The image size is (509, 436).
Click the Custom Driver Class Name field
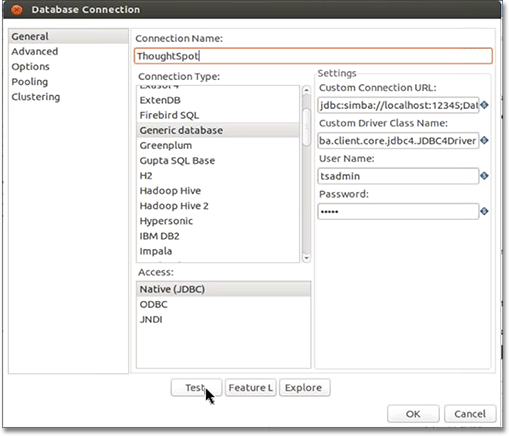click(398, 141)
